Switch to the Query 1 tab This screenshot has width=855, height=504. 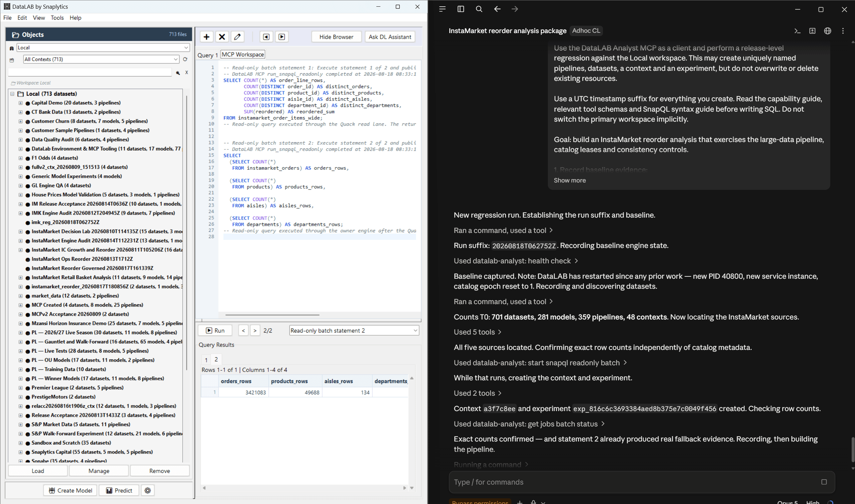pos(208,55)
